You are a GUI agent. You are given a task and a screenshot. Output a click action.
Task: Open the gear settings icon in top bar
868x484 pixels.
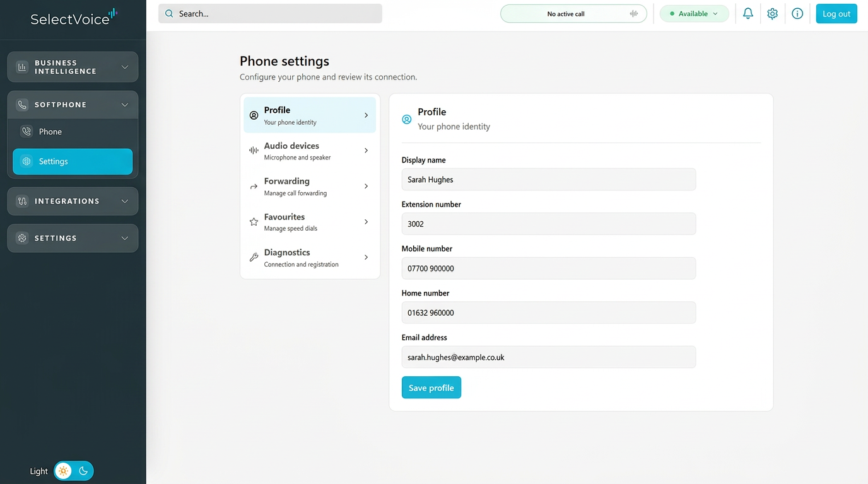[x=773, y=13]
